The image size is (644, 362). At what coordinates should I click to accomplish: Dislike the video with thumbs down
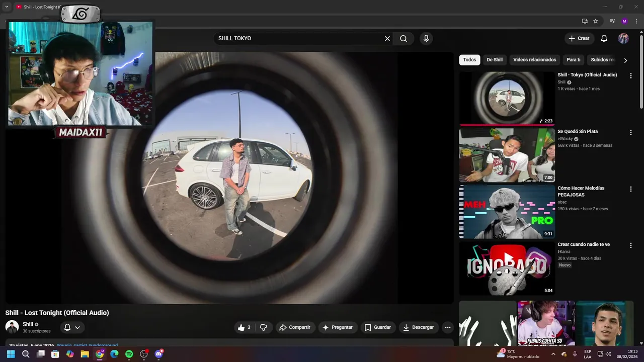click(263, 327)
